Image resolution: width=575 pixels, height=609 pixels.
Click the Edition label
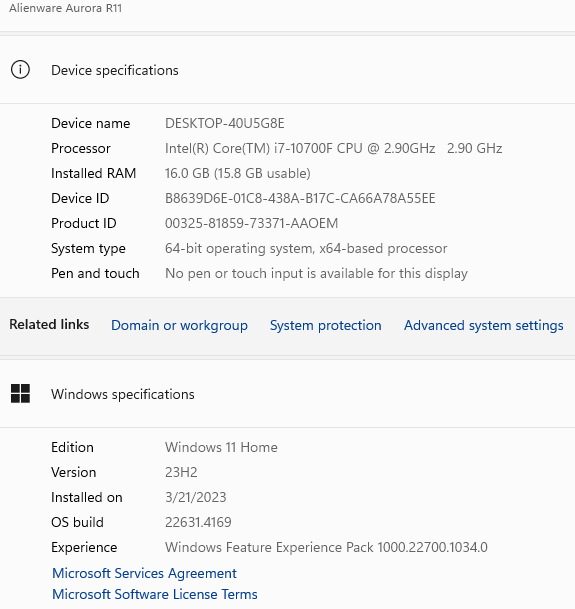(72, 447)
